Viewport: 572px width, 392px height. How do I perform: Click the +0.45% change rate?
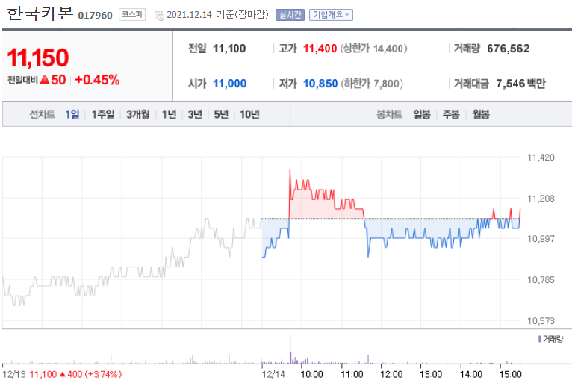click(97, 79)
